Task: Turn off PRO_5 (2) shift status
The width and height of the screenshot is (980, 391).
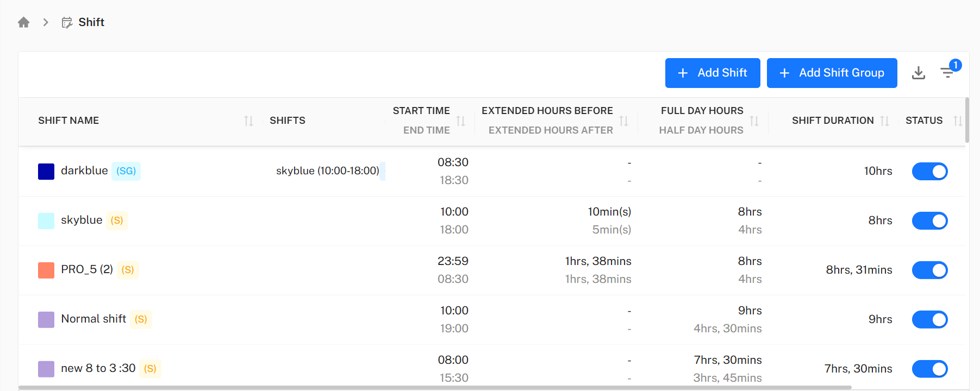Action: point(929,270)
